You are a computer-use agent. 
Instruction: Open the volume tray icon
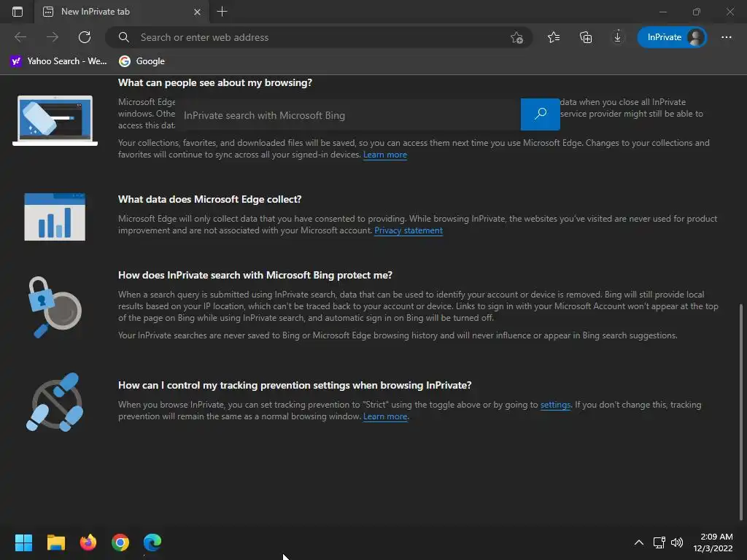(676, 542)
